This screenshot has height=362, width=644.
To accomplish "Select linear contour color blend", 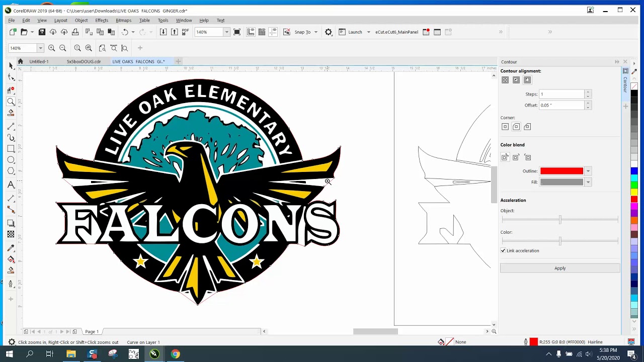I will pyautogui.click(x=505, y=157).
